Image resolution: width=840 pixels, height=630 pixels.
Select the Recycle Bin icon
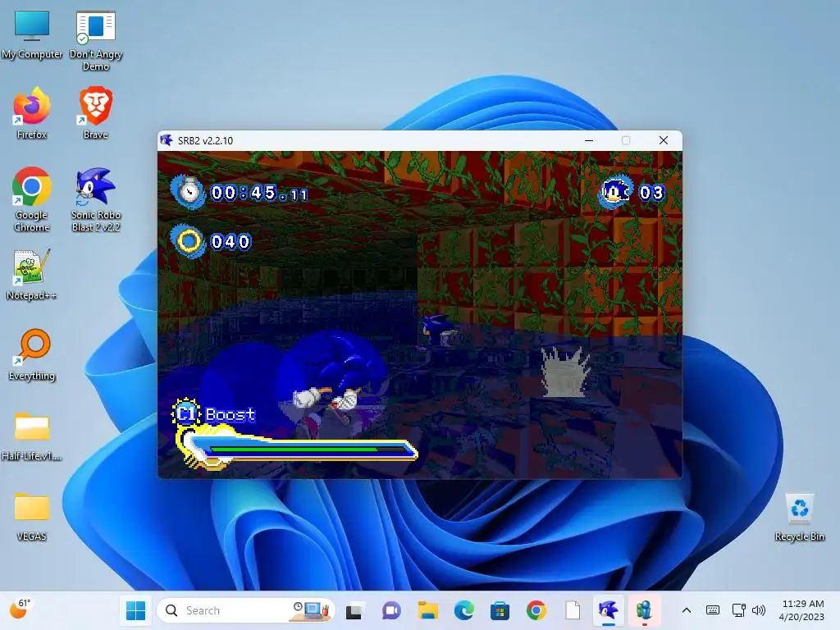[x=799, y=517]
